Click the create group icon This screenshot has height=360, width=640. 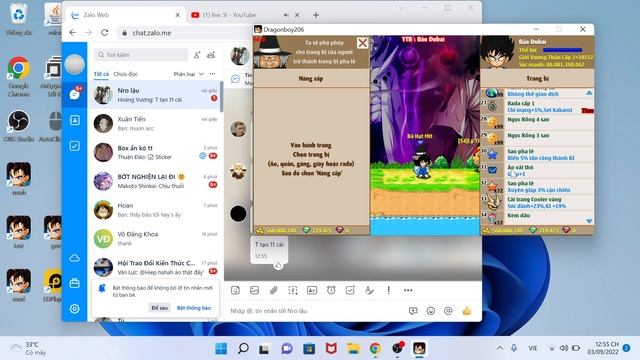[x=211, y=55]
